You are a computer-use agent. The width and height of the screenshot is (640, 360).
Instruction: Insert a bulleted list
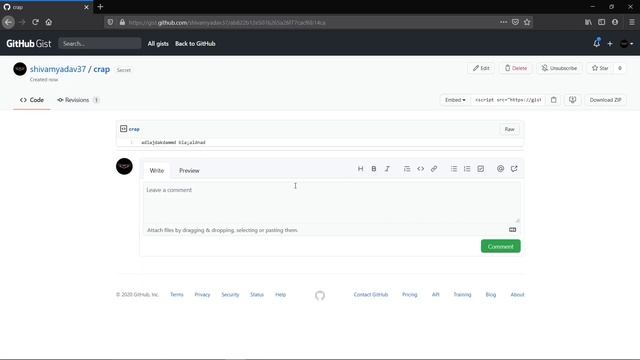pos(454,169)
